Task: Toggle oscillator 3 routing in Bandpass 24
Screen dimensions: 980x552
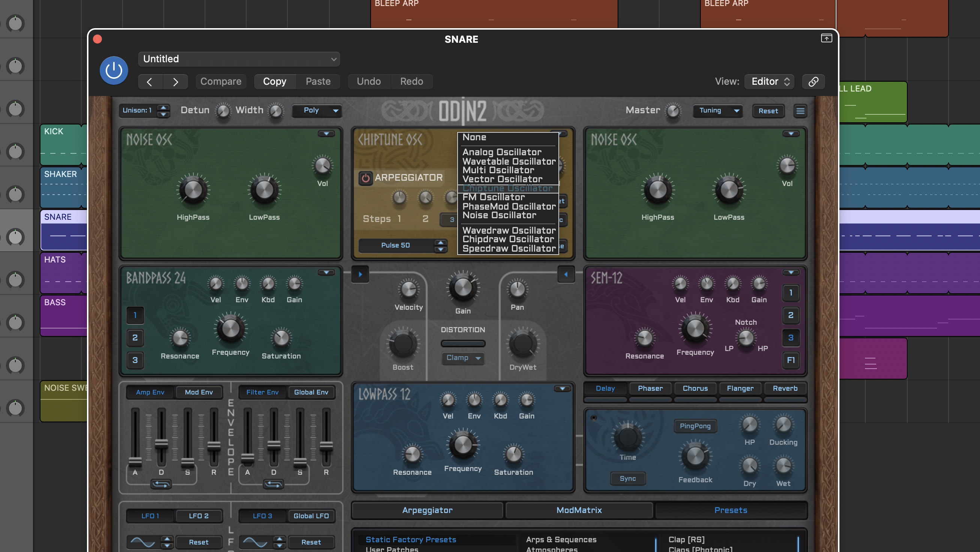Action: point(135,360)
